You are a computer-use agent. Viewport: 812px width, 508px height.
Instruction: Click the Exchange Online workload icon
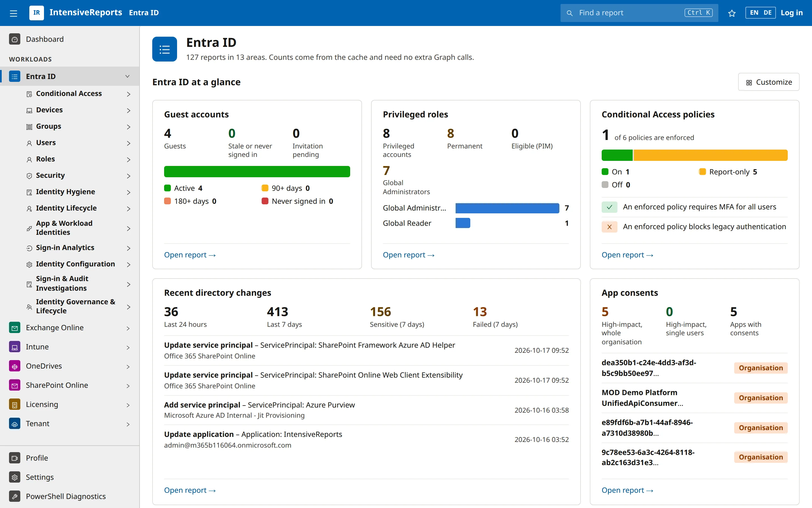(14, 328)
